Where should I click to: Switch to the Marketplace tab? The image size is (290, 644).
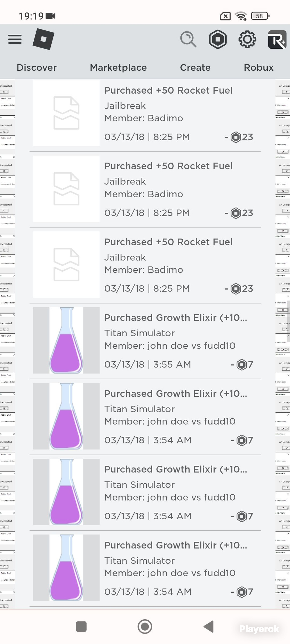pos(118,68)
